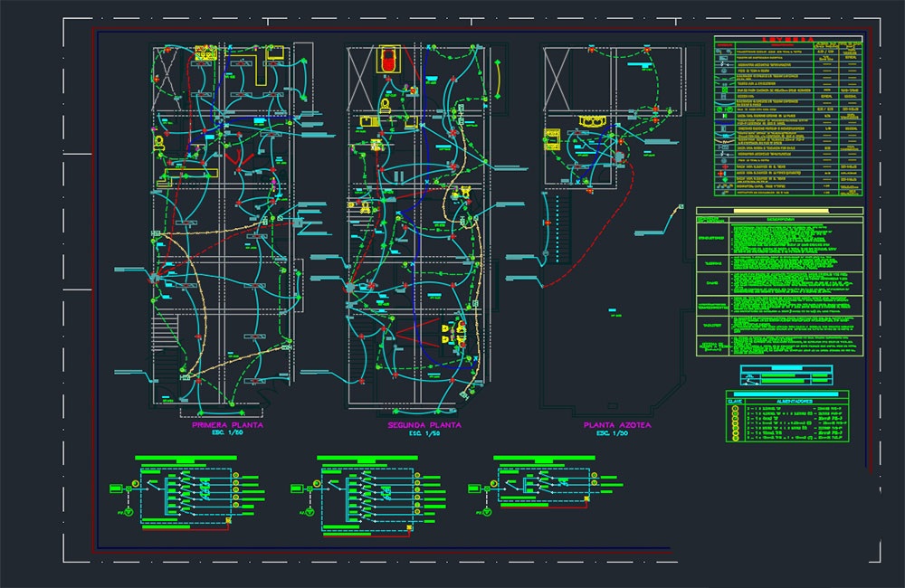Click the yellow crossed box in the first single-line diagram
This screenshot has height=588, width=905.
coord(229,520)
